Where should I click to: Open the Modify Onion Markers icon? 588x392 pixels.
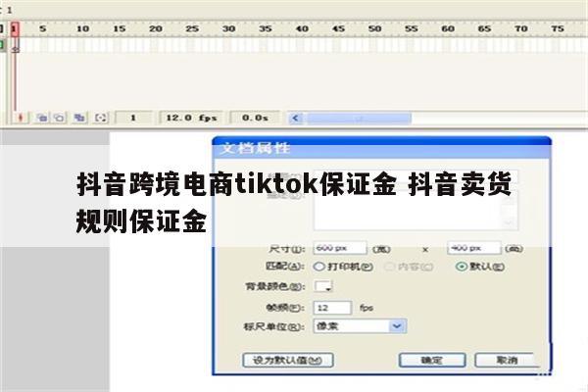click(101, 118)
